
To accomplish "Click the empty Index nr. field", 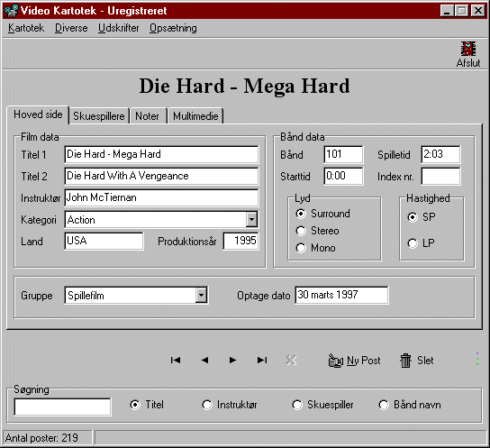I will 440,176.
